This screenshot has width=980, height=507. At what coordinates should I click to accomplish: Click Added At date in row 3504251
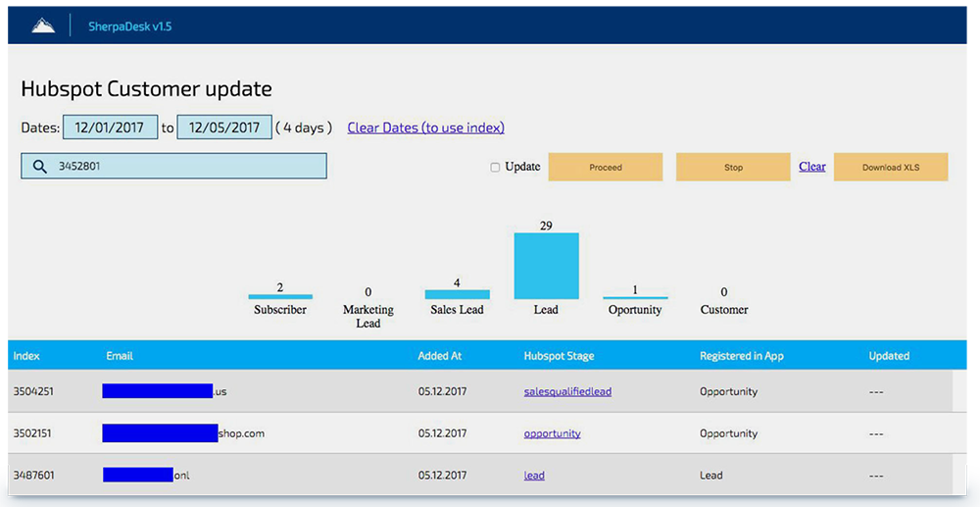[443, 391]
